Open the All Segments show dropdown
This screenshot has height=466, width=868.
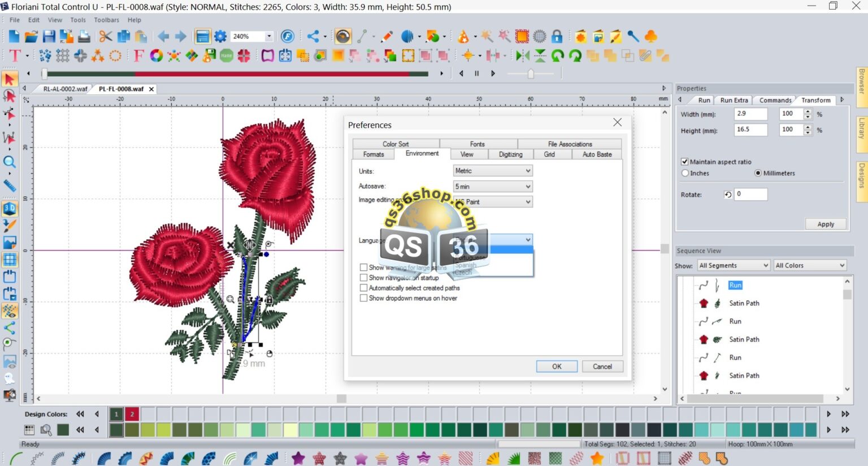(x=734, y=265)
